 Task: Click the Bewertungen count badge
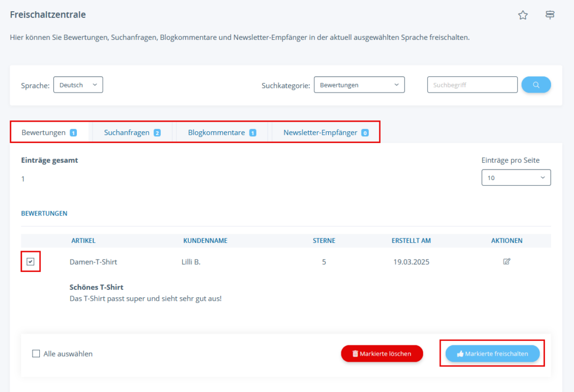(x=73, y=133)
